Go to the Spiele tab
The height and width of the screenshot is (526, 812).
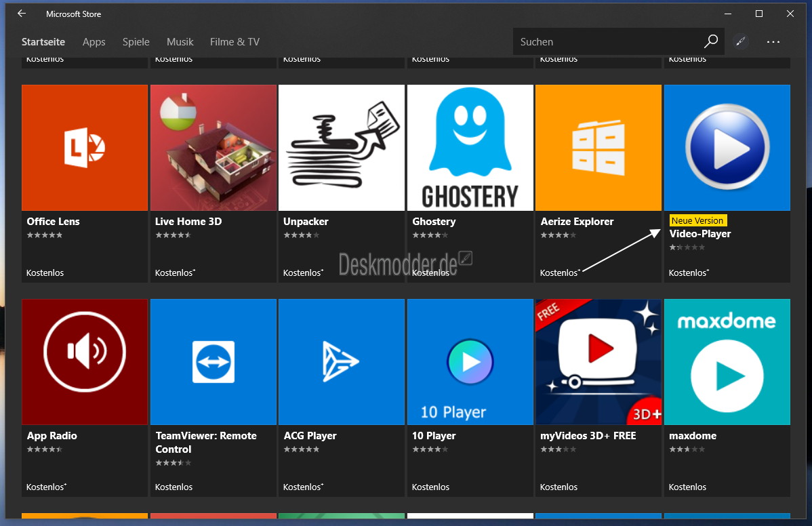pyautogui.click(x=136, y=42)
